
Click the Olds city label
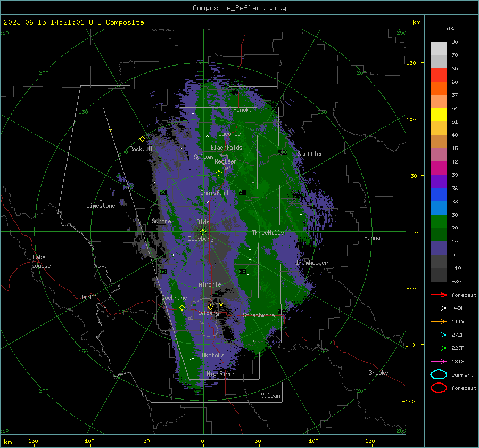coord(203,222)
